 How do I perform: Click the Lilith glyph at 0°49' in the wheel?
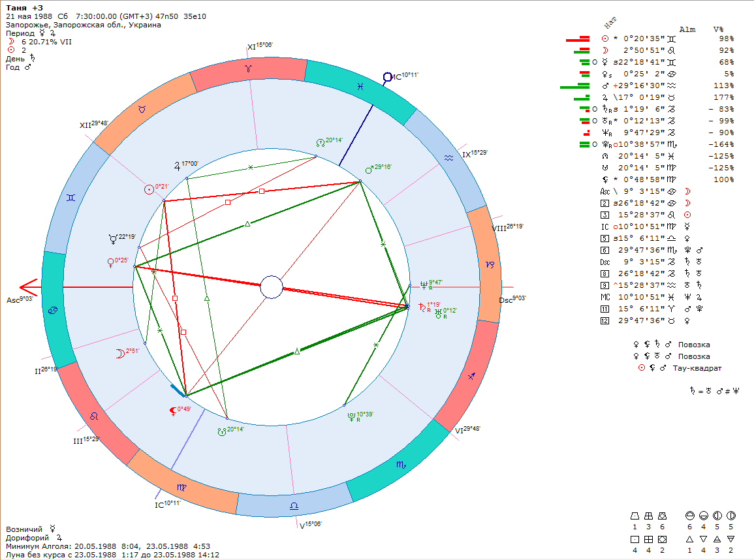(x=173, y=411)
